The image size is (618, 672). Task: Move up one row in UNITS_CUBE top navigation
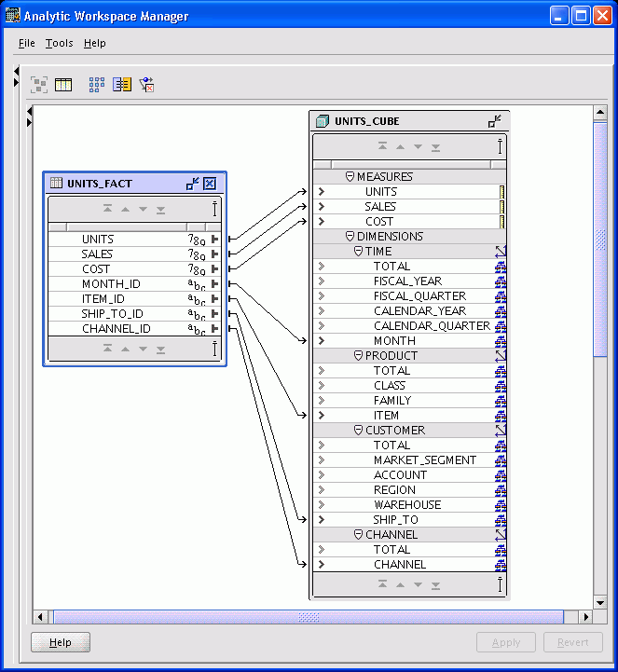point(400,147)
